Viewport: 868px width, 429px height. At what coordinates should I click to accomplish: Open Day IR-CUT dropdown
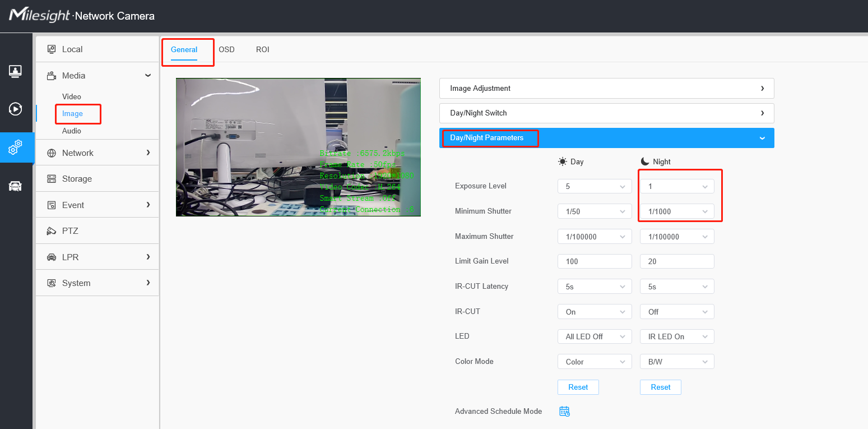click(x=595, y=312)
